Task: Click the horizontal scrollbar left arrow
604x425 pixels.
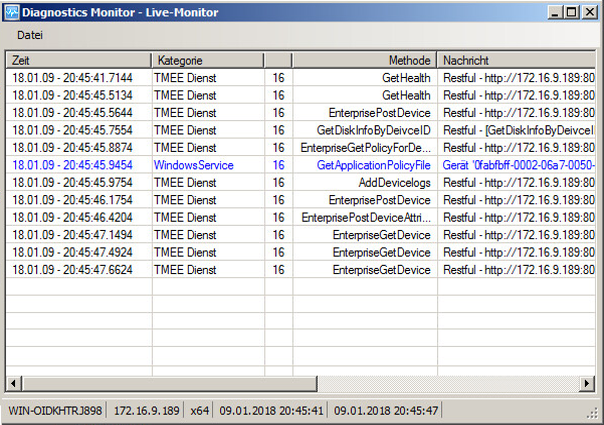Action: (14, 384)
